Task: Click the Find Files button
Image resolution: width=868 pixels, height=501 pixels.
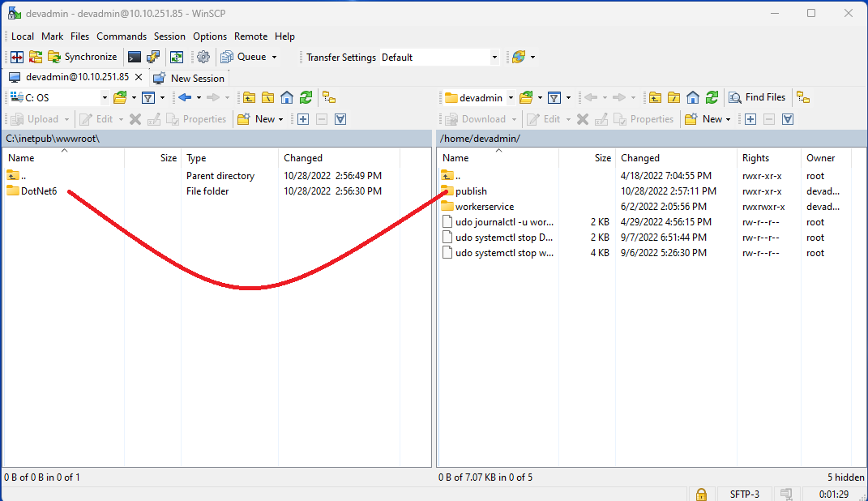Action: click(x=757, y=97)
